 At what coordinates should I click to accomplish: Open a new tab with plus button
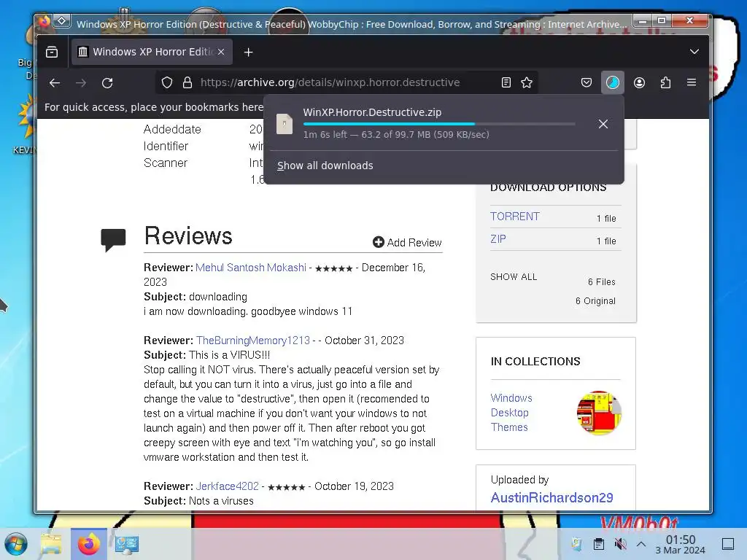(x=248, y=52)
